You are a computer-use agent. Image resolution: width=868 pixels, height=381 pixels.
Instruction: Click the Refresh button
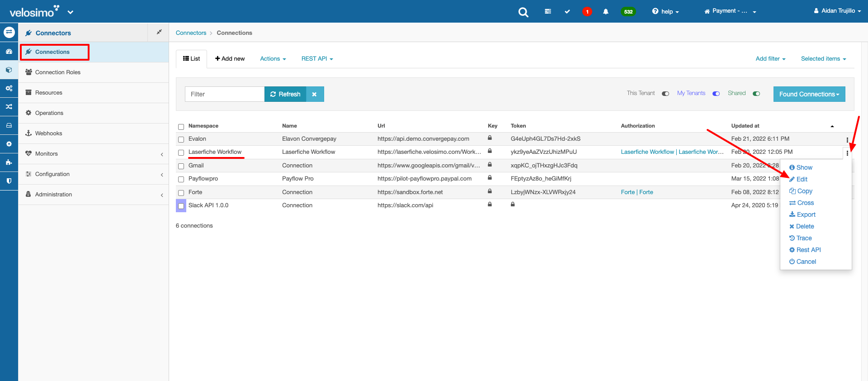[x=285, y=94]
